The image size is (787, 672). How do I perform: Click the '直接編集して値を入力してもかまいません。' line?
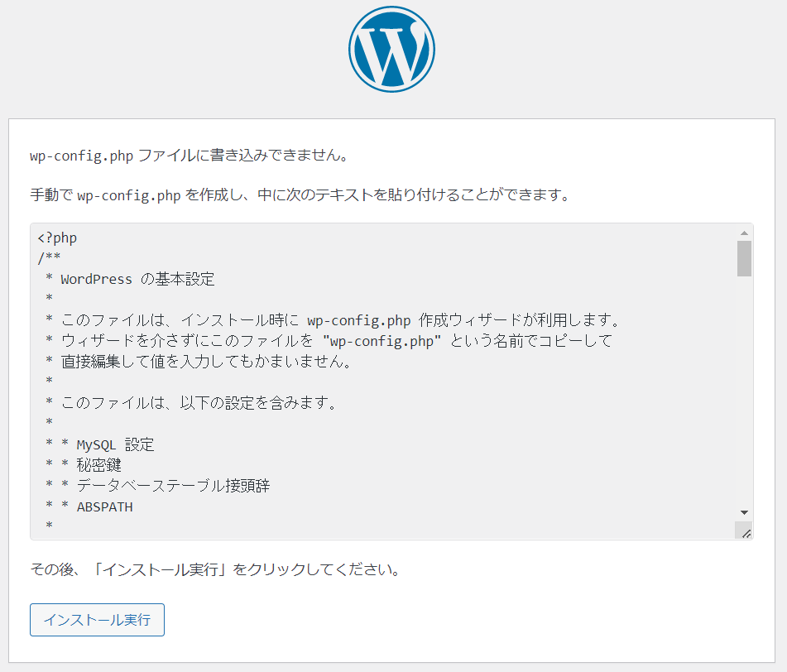pyautogui.click(x=199, y=362)
